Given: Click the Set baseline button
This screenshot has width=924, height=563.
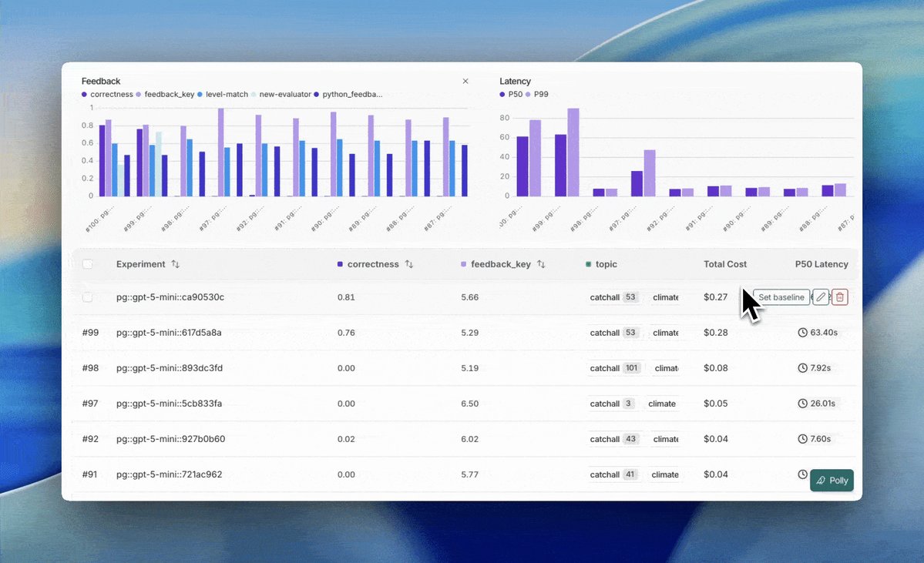Looking at the screenshot, I should click(781, 297).
